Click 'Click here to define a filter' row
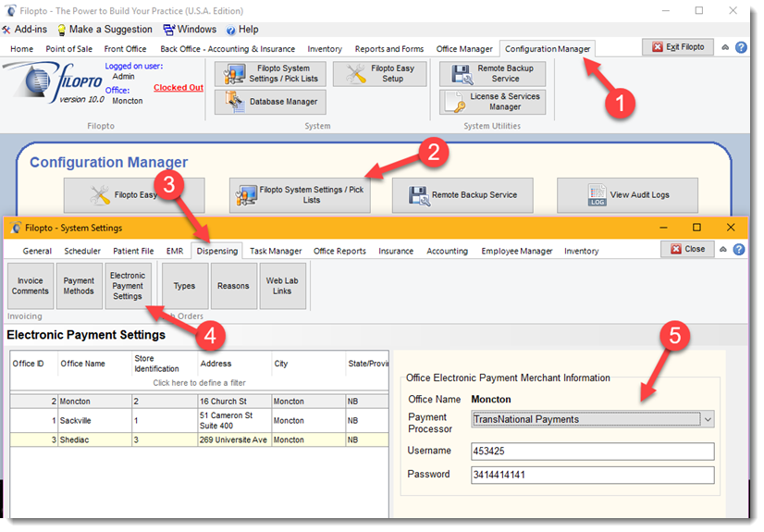This screenshot has width=764, height=532. tap(199, 383)
